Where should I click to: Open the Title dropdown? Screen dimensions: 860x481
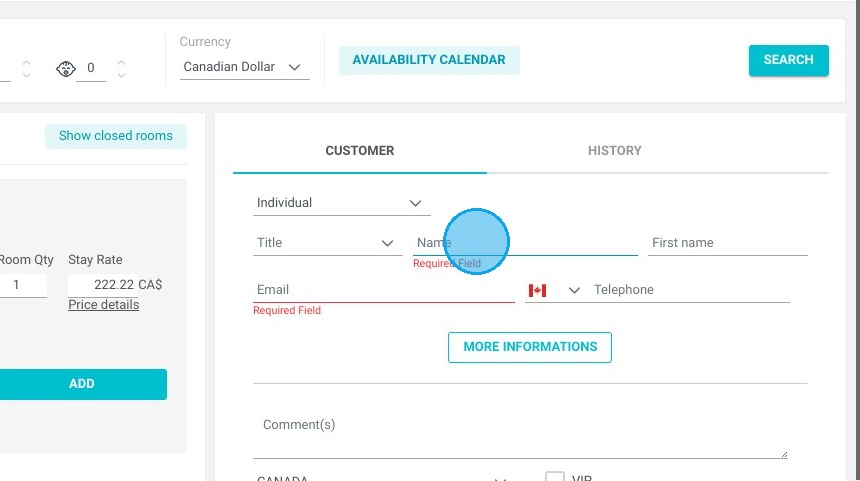point(327,243)
